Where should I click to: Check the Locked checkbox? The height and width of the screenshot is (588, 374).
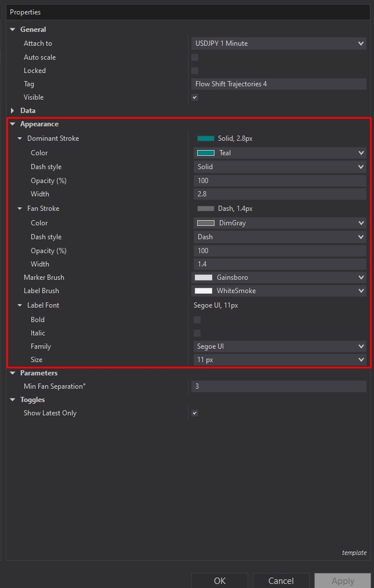click(x=195, y=71)
